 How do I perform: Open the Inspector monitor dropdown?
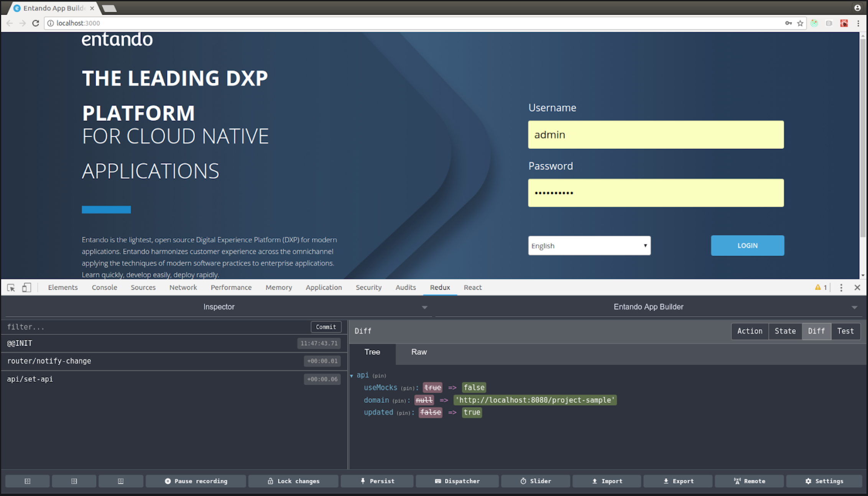tap(219, 307)
